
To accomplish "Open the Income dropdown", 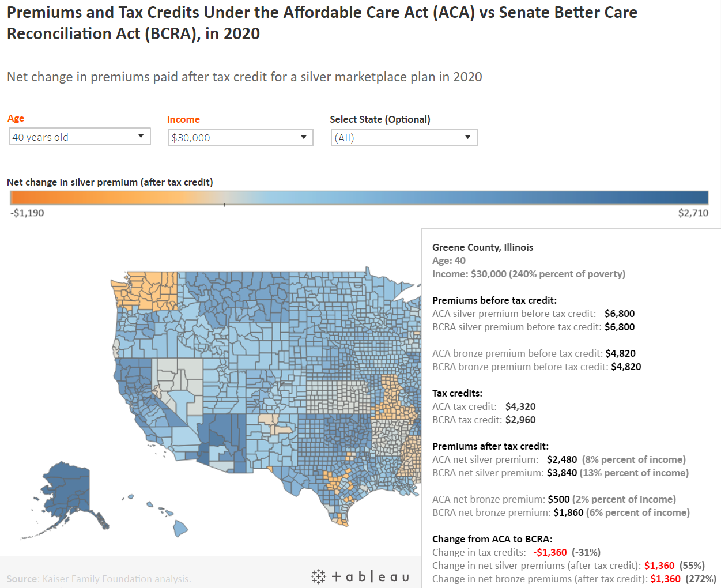I will (240, 137).
